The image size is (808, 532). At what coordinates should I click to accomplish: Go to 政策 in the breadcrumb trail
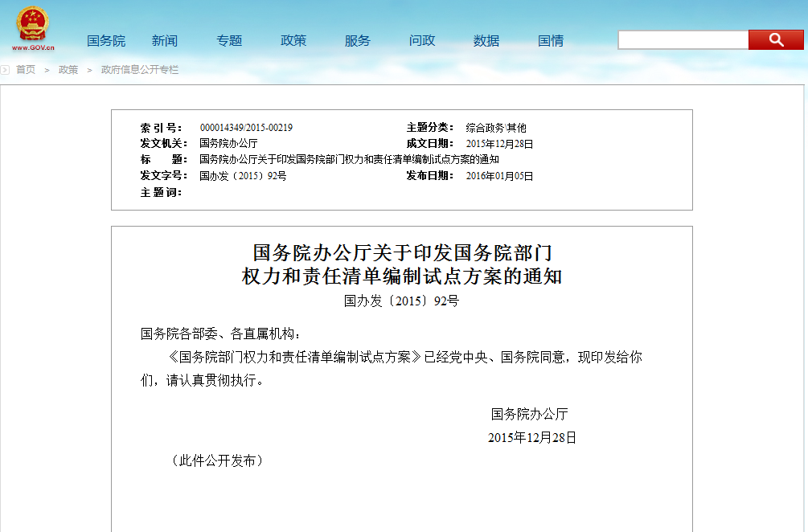(68, 70)
